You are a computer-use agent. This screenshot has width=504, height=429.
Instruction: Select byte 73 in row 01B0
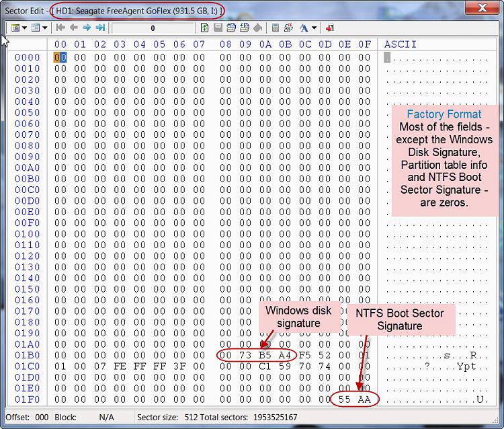[245, 355]
